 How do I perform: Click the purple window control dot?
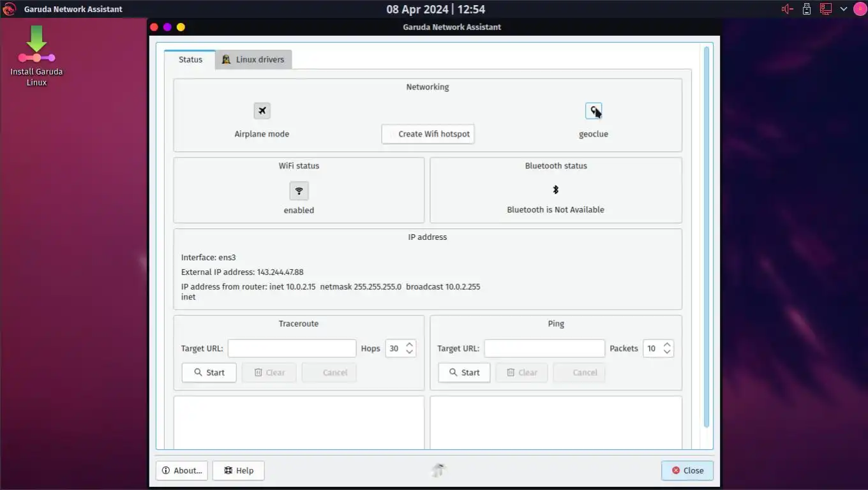tap(167, 27)
